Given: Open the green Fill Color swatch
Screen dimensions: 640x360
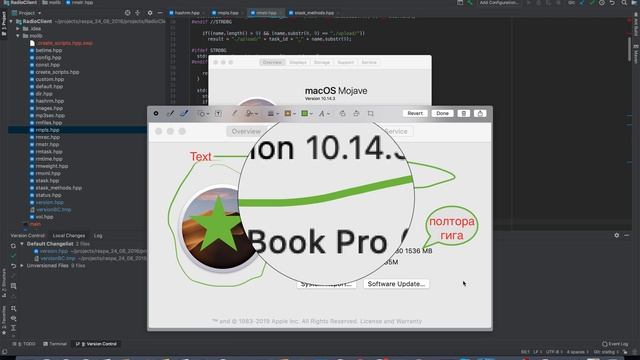Looking at the screenshot, I should [307, 113].
